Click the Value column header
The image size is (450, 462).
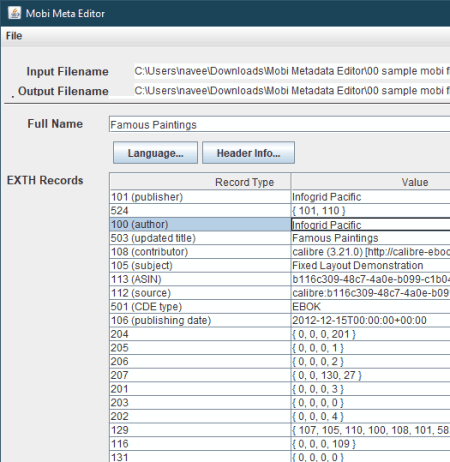coord(370,182)
